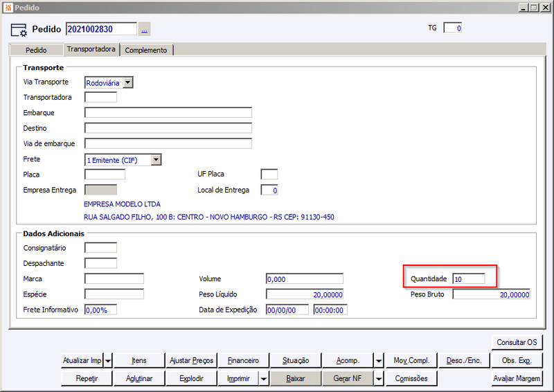Image resolution: width=554 pixels, height=392 pixels.
Task: Click the Local de Entrega field
Action: (x=269, y=190)
